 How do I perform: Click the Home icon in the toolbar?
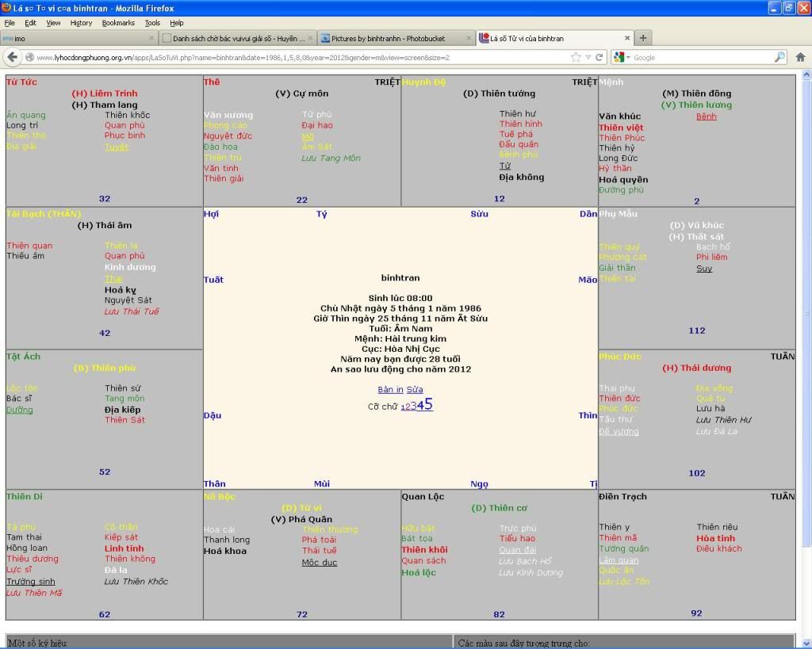click(800, 57)
